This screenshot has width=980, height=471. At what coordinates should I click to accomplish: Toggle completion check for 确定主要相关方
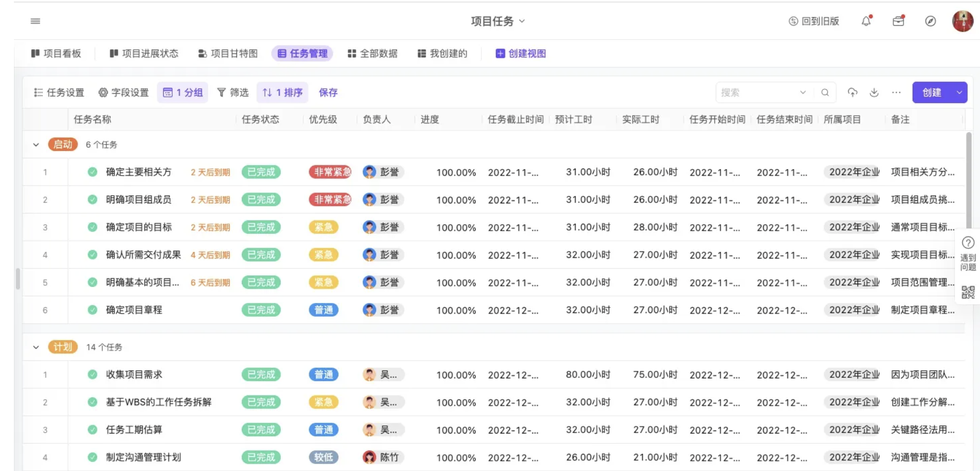click(93, 172)
